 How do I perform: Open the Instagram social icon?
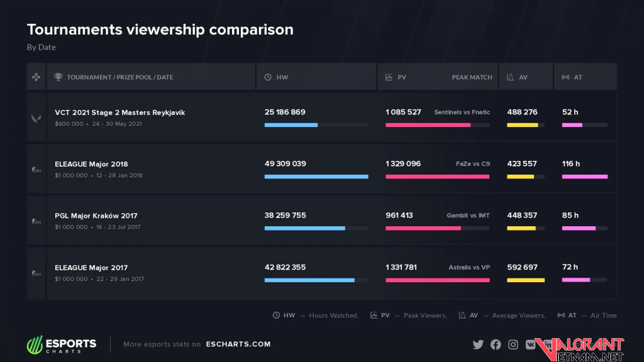(513, 344)
